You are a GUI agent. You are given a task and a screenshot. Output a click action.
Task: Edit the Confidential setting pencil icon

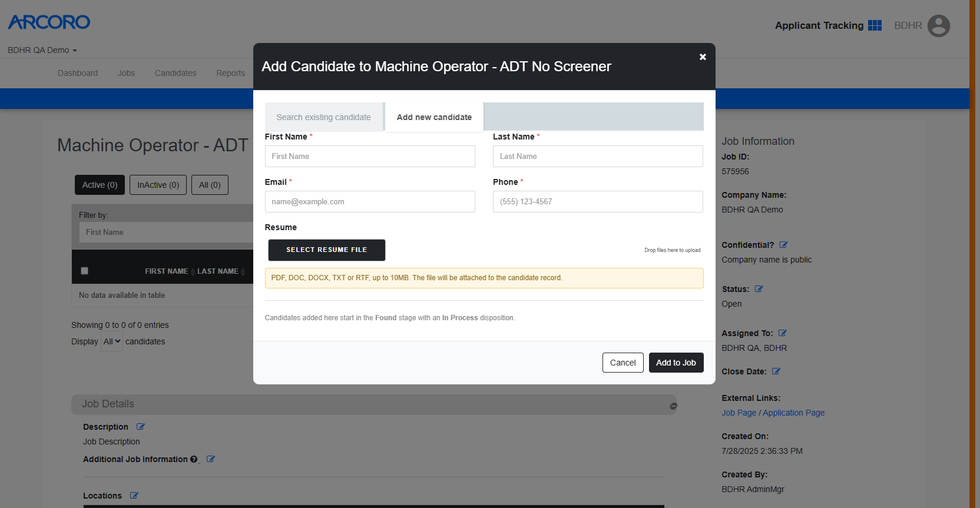point(783,245)
